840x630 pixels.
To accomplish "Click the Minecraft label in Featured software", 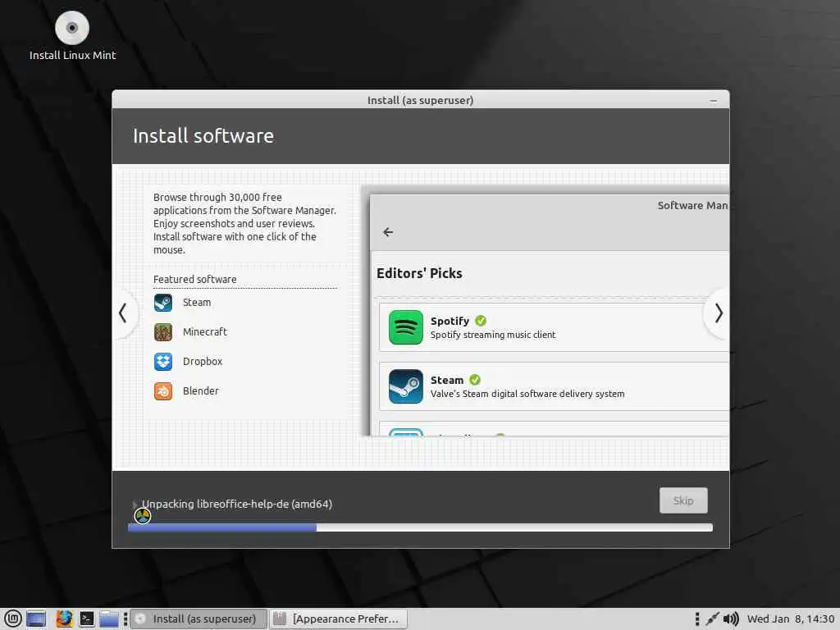I will pyautogui.click(x=204, y=332).
